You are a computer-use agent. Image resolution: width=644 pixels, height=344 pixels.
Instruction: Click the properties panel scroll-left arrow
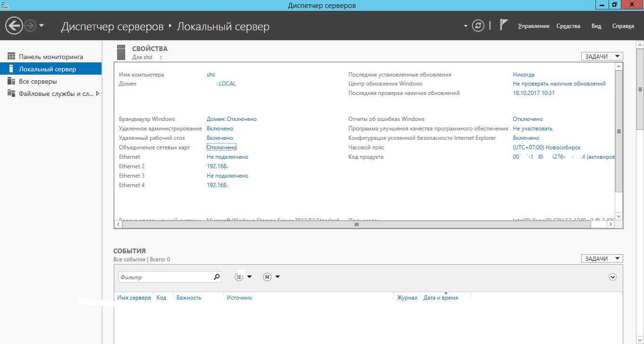[x=119, y=225]
